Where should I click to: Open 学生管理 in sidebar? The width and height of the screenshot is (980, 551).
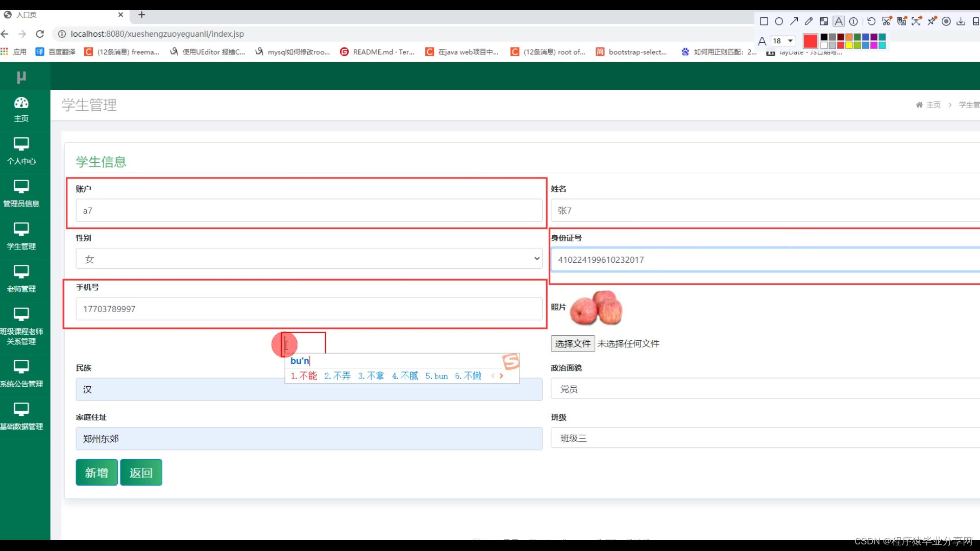[21, 237]
